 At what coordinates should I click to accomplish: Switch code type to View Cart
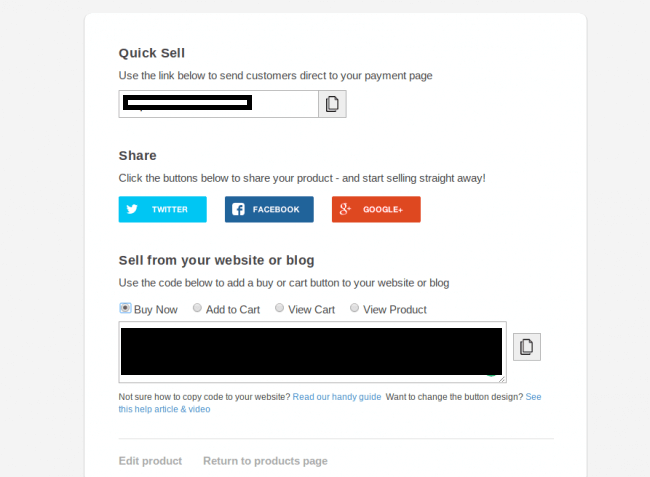pos(279,308)
